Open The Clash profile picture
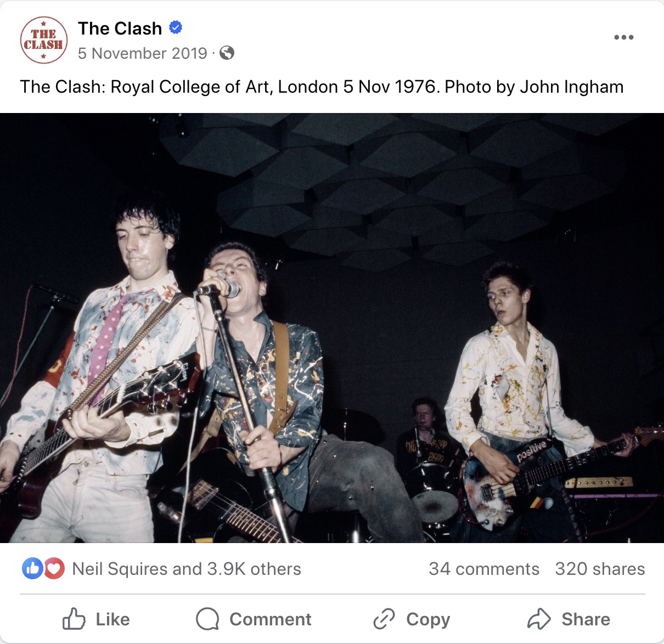664x644 pixels. tap(44, 40)
